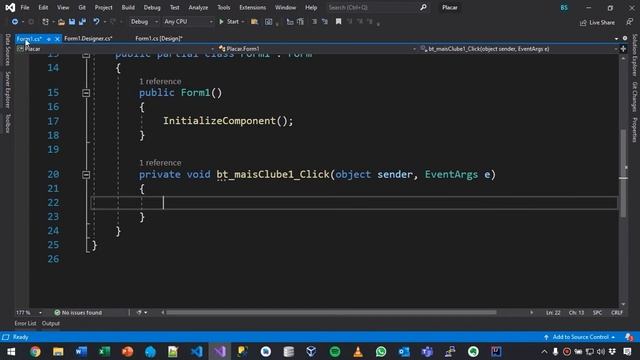Click the Save All icon
Image resolution: width=640 pixels, height=360 pixels.
coord(82,22)
